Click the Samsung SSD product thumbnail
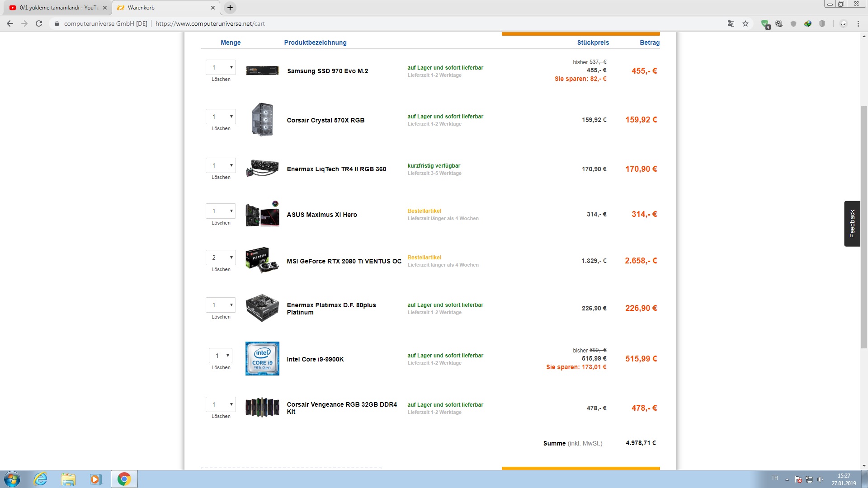868x488 pixels. (262, 70)
